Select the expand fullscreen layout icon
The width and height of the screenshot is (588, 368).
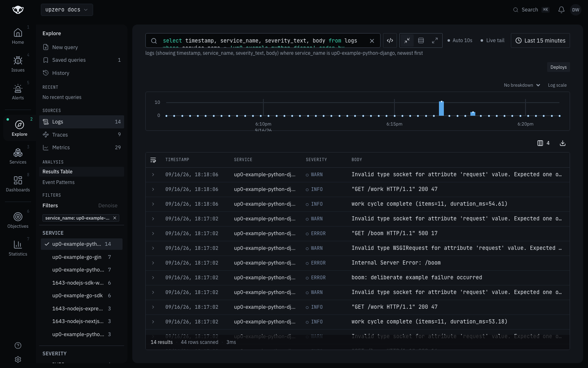pyautogui.click(x=435, y=40)
